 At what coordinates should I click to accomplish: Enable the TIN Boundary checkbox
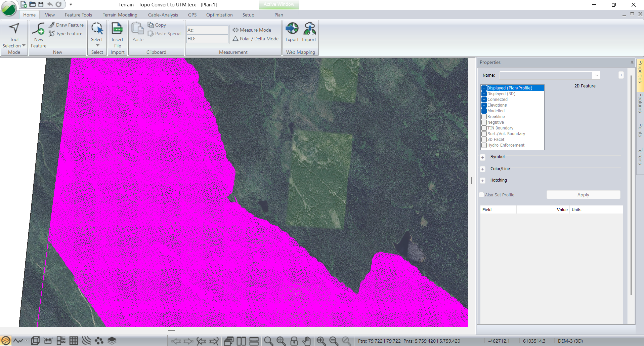484,128
